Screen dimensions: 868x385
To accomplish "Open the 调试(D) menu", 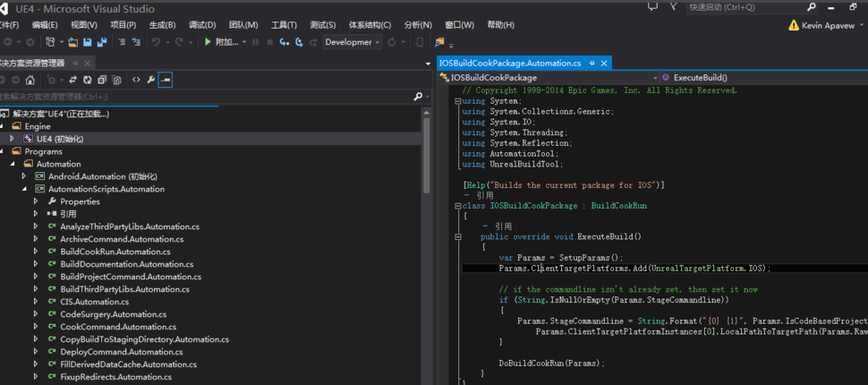I will 202,24.
